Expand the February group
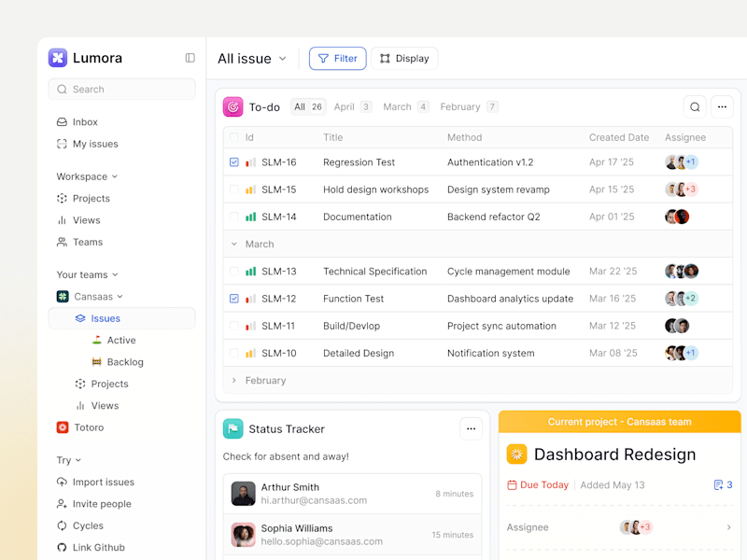Screen dimensions: 747x560 tap(234, 380)
